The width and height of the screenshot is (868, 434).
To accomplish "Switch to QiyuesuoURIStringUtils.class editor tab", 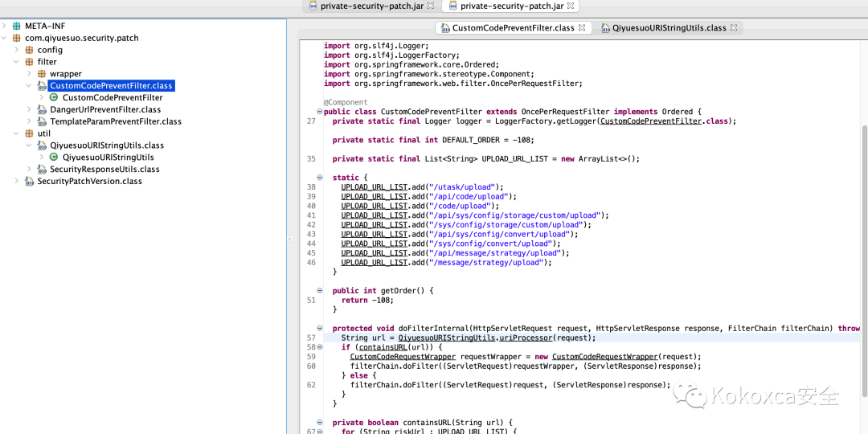I will (x=669, y=27).
